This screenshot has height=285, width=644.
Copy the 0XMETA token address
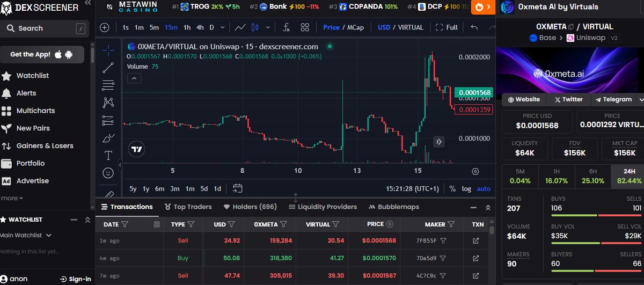[x=571, y=27]
